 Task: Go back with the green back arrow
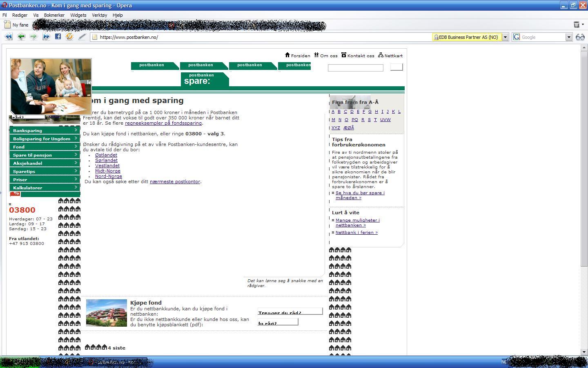pyautogui.click(x=21, y=37)
